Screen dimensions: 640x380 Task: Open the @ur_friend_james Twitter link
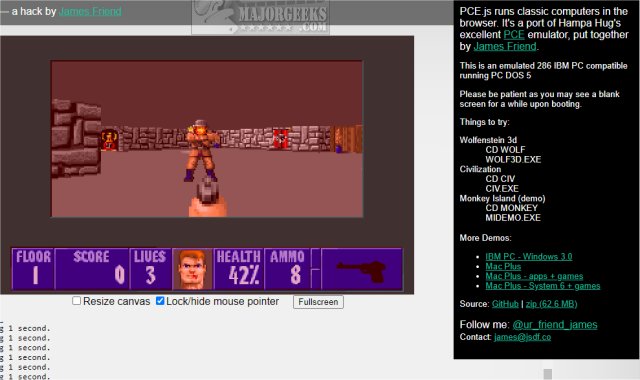click(555, 325)
